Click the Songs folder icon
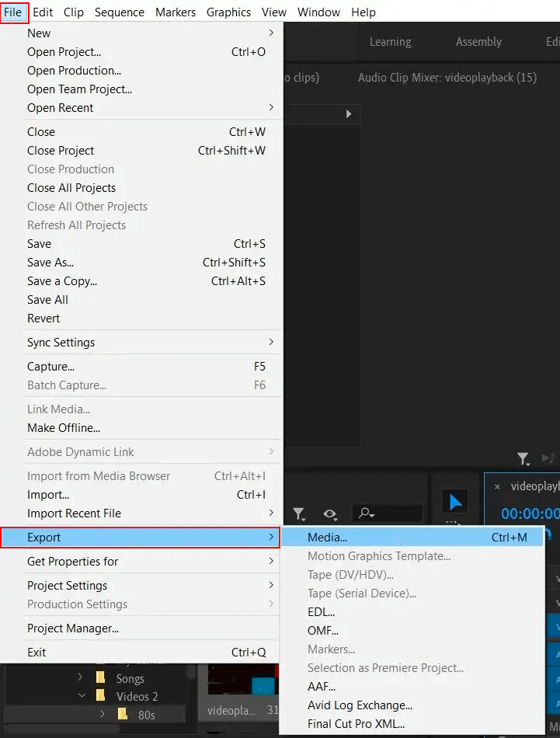The width and height of the screenshot is (560, 738). 100,677
